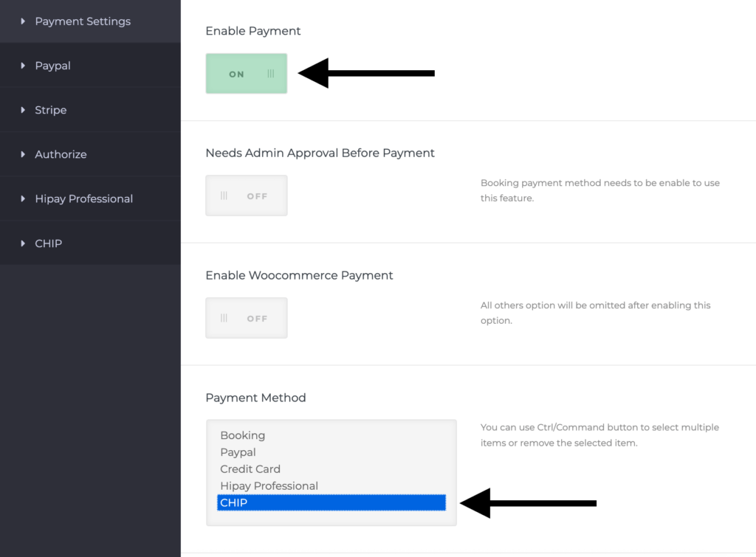Click the Payment Method heading

[255, 398]
